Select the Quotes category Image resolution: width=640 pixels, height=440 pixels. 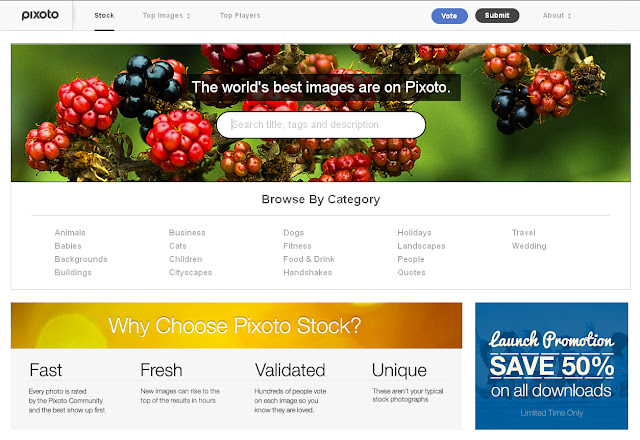tap(411, 272)
